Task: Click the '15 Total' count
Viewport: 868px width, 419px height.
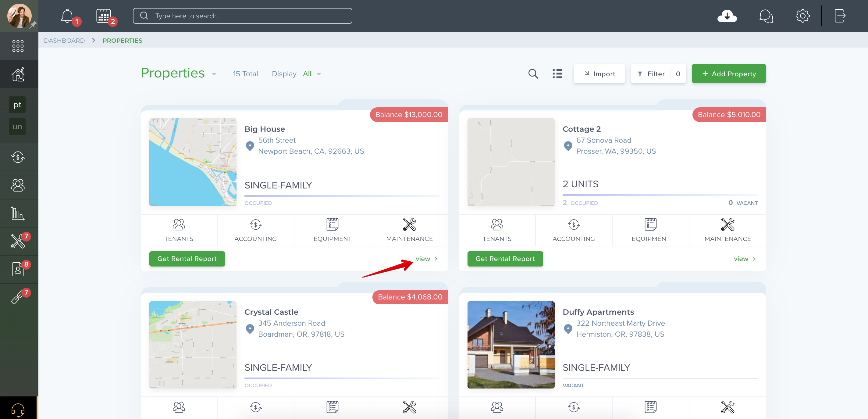Action: coord(245,74)
